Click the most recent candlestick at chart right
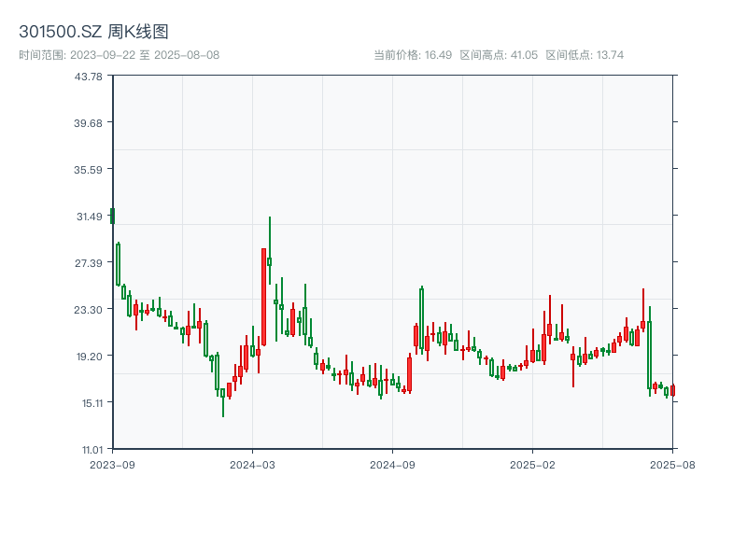Viewport: 747px width, 560px height. [674, 390]
